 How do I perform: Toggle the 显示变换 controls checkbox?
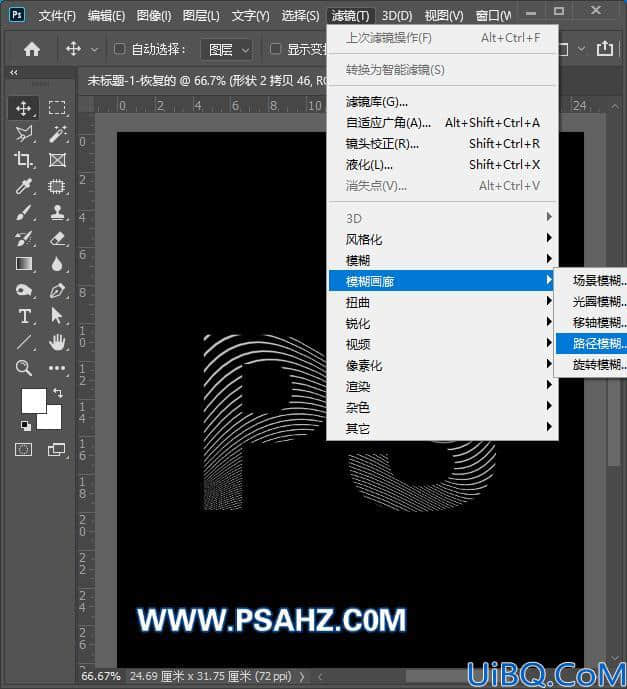coord(275,49)
